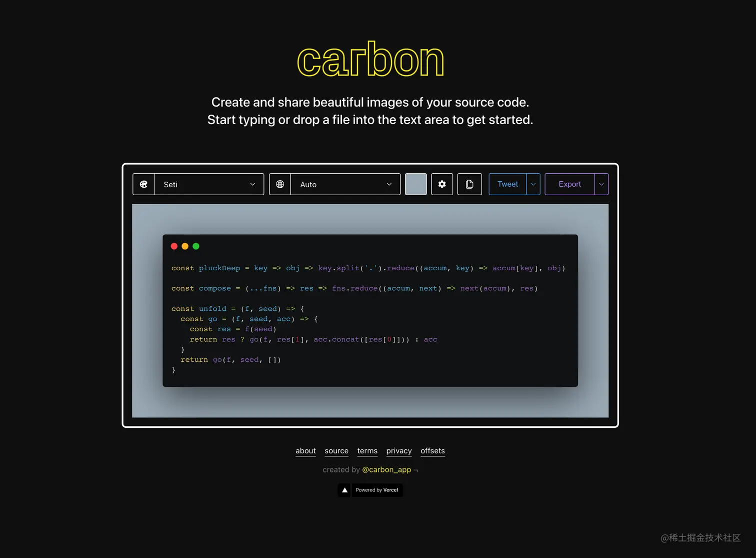Click the Export button

[x=569, y=184]
